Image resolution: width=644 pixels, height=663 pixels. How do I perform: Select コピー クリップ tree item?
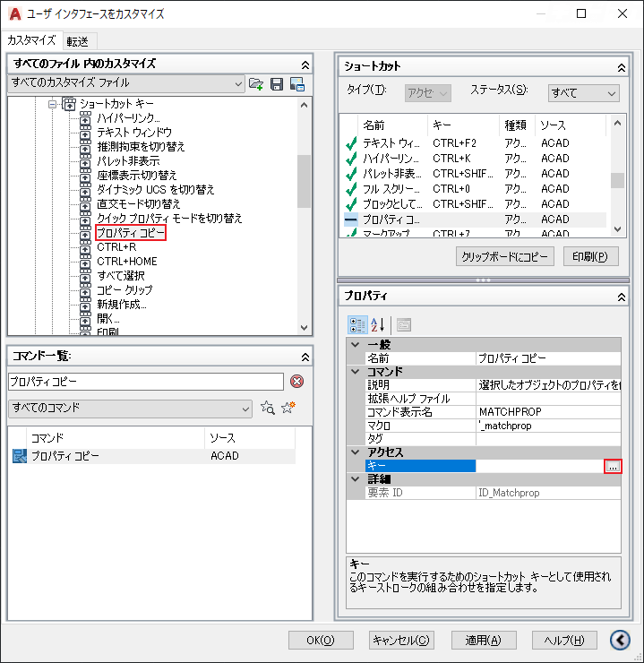coord(125,290)
